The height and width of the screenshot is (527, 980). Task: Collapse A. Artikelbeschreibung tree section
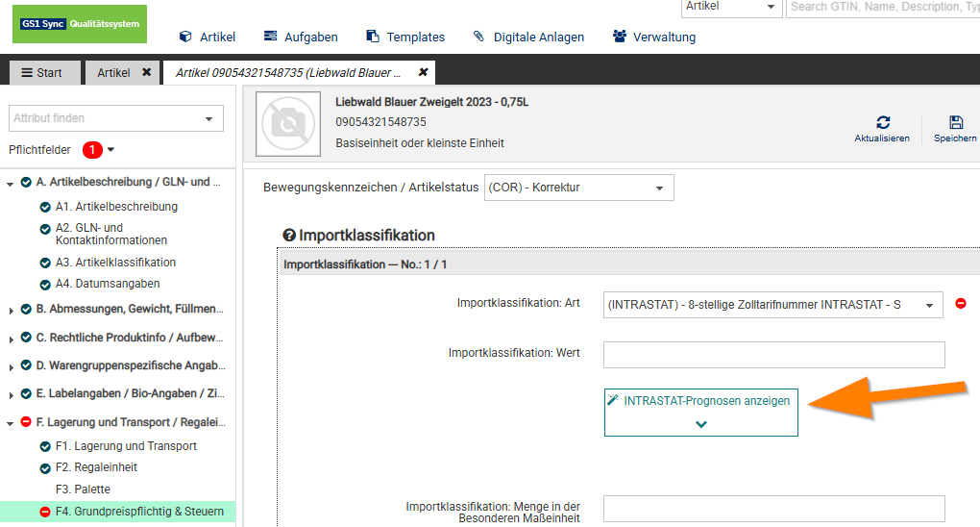click(10, 184)
